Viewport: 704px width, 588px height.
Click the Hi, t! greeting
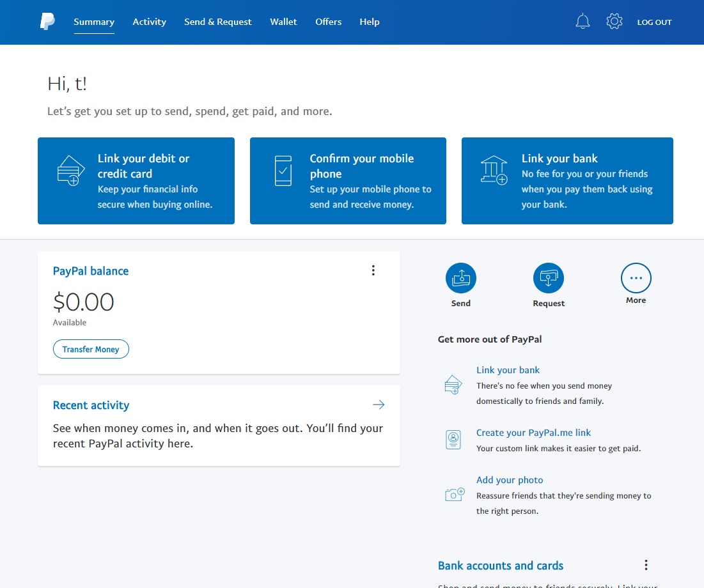point(67,84)
